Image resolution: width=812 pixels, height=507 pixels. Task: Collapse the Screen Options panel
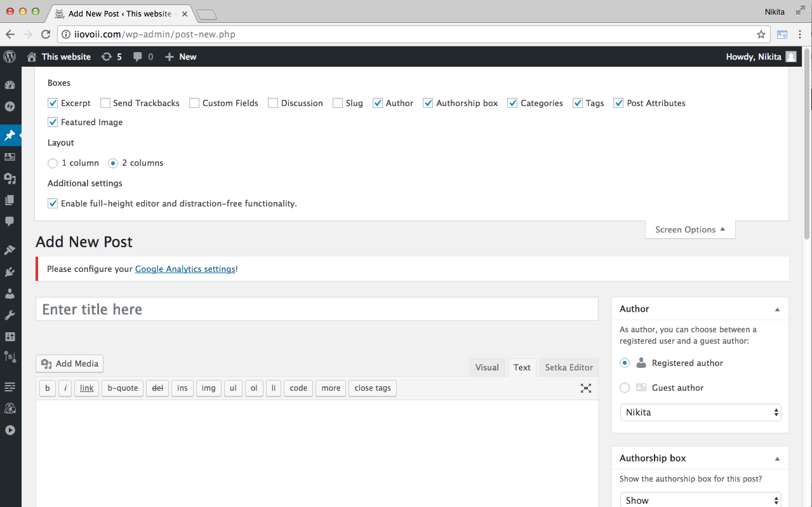point(690,229)
